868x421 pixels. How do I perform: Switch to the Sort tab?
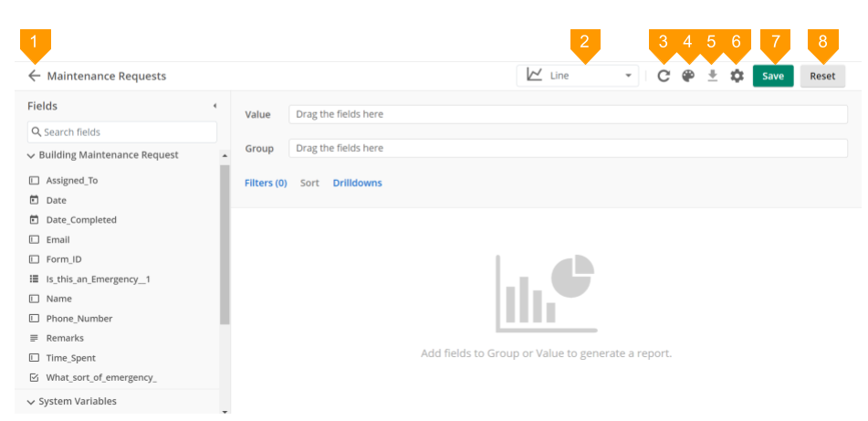pos(309,183)
